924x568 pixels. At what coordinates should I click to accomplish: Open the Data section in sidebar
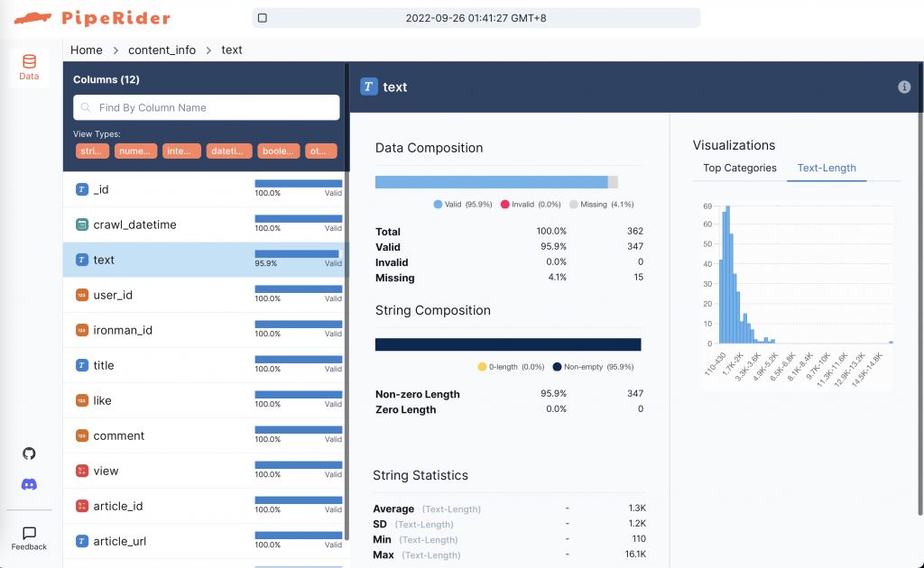pyautogui.click(x=29, y=68)
